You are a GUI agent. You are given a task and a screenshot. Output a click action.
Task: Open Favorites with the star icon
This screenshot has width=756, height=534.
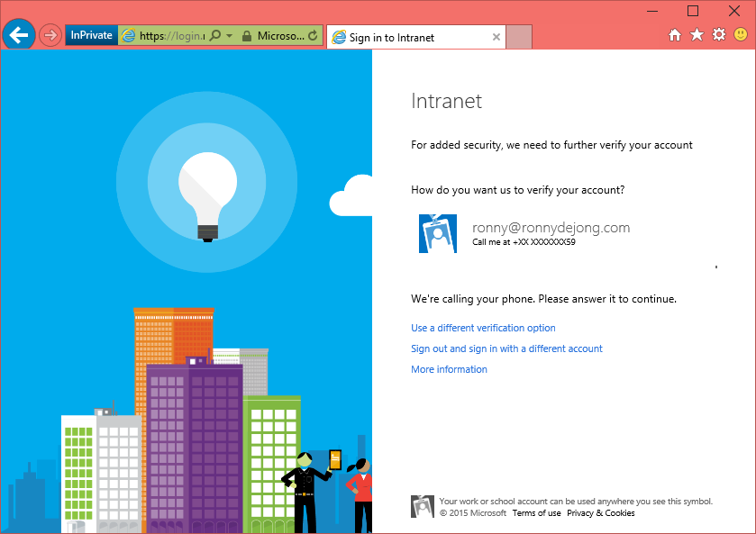[697, 35]
